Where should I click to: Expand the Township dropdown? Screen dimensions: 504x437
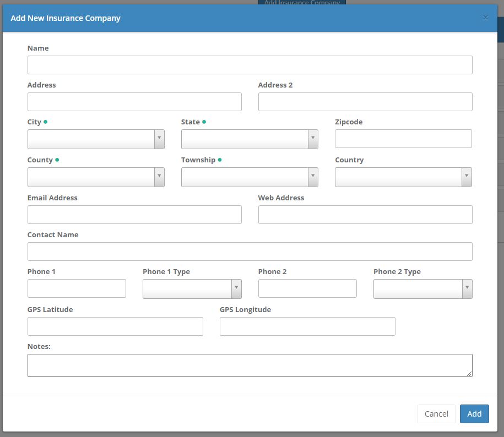(249, 177)
